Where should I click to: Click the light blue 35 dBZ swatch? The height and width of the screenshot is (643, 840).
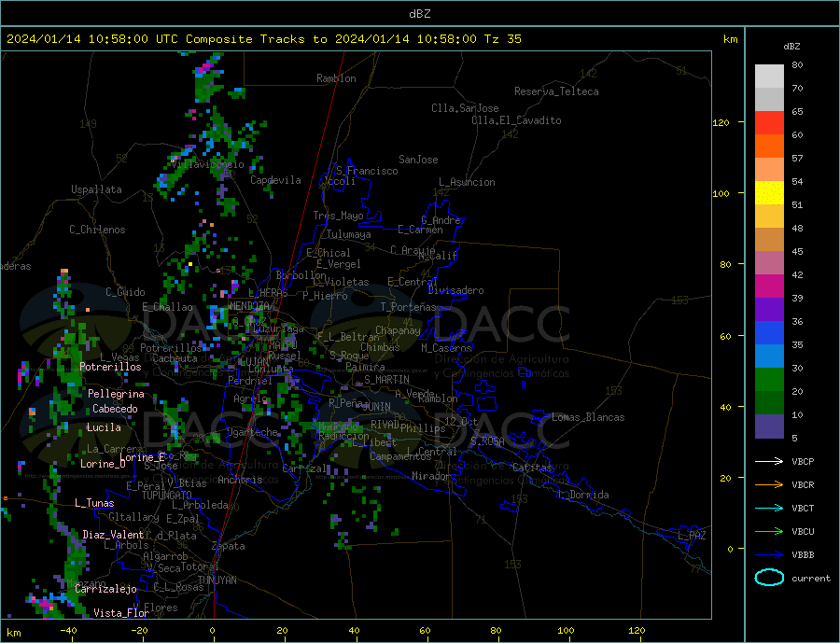pyautogui.click(x=769, y=356)
